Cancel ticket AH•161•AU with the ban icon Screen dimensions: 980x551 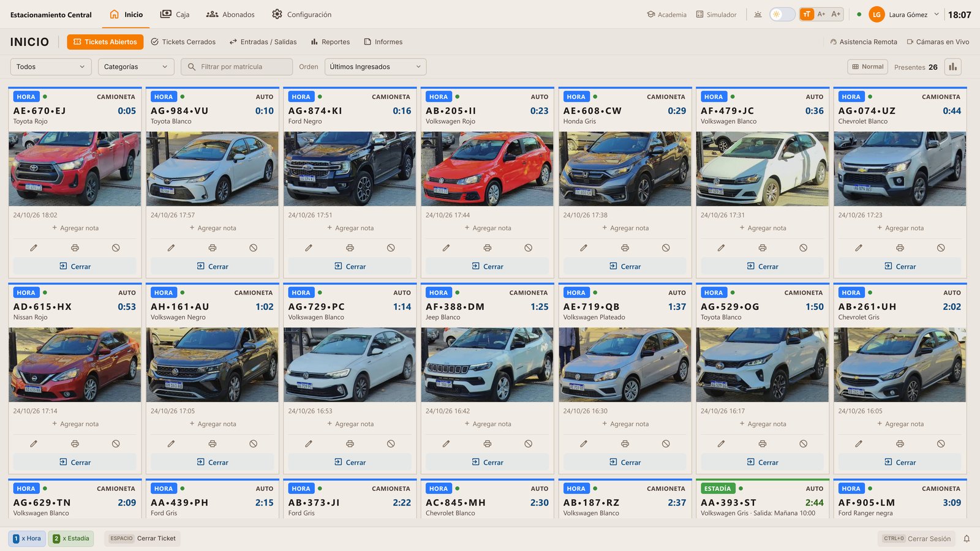click(x=254, y=444)
